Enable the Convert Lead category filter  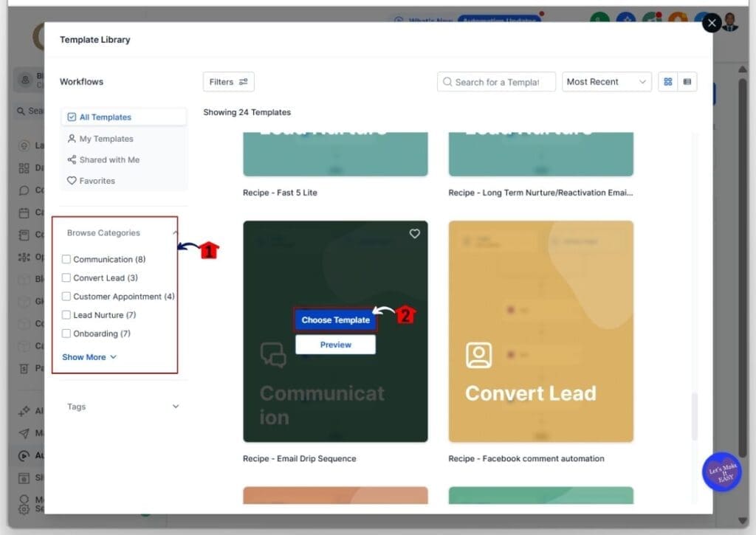point(66,277)
